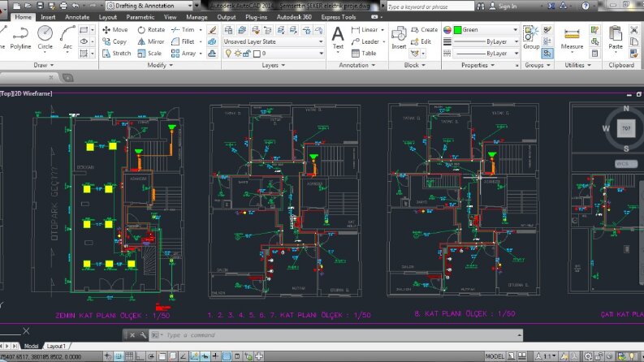Select the multiline Text tool
Image resolution: width=644 pixels, height=362 pixels.
click(x=338, y=38)
